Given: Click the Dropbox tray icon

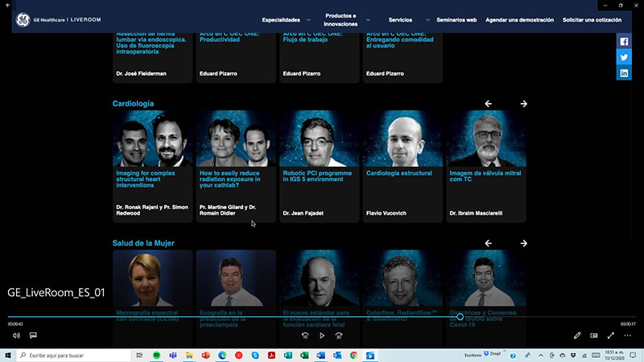Looking at the screenshot, I should (573, 356).
